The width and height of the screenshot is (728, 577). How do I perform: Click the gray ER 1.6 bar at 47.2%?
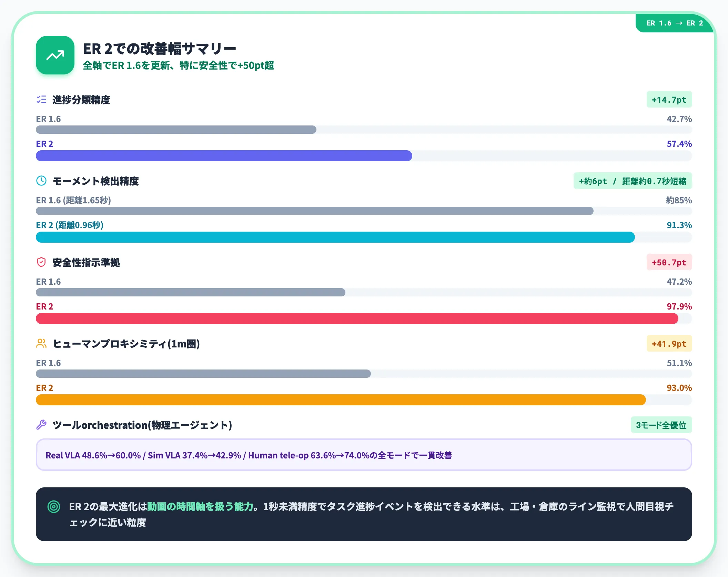pos(191,292)
